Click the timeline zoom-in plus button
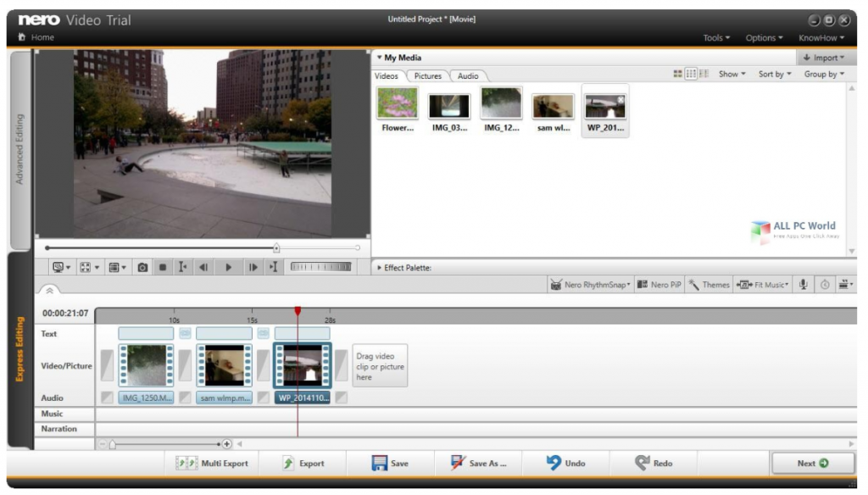This screenshot has width=868, height=495. [x=226, y=444]
